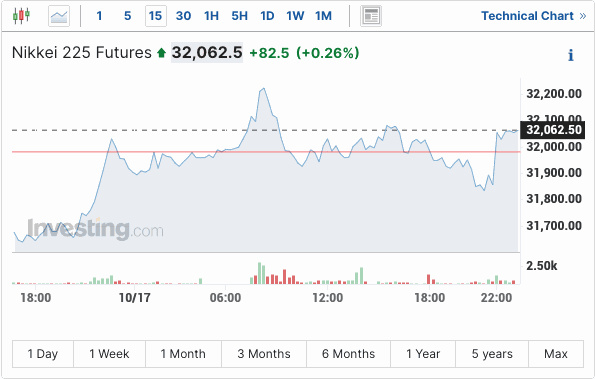
Task: Click the chart's highest price peak
Action: [x=264, y=88]
